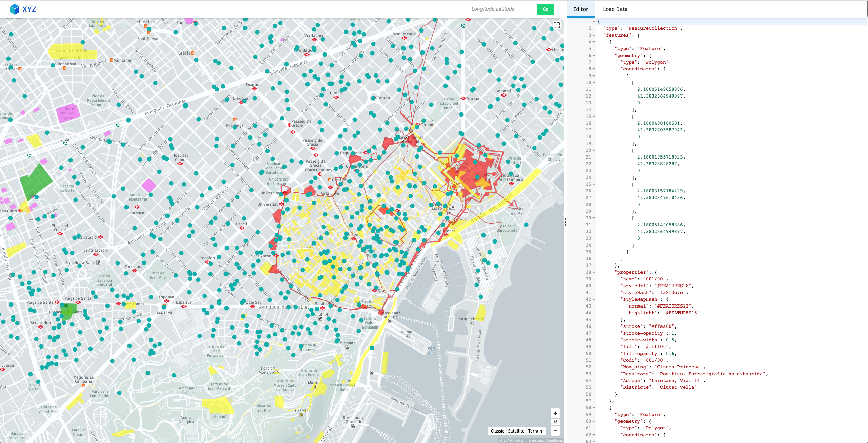Collapse the properties block at line 38
The height and width of the screenshot is (443, 868).
594,272
